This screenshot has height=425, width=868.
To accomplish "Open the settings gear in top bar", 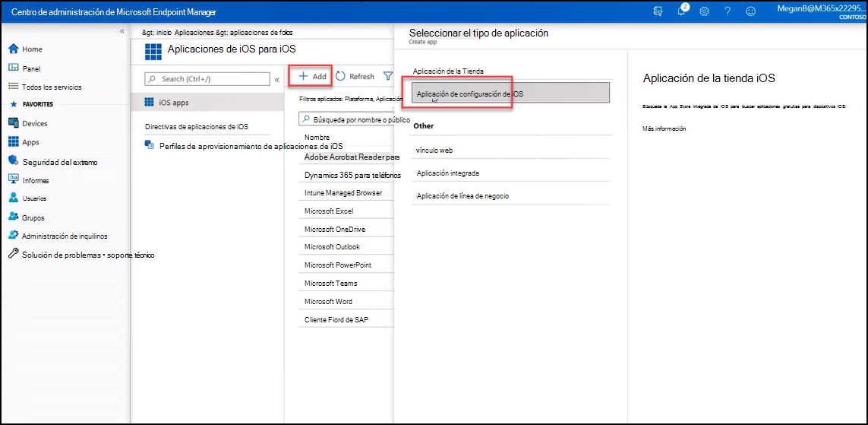I will [x=705, y=11].
